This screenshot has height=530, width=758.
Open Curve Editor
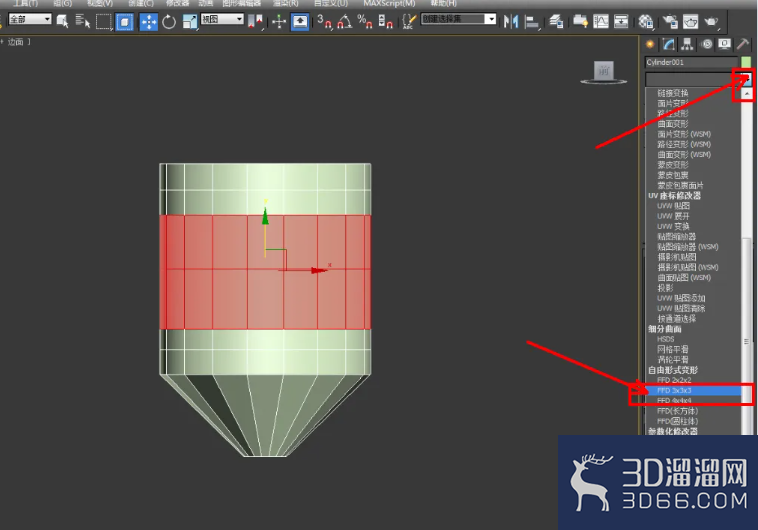[x=600, y=21]
